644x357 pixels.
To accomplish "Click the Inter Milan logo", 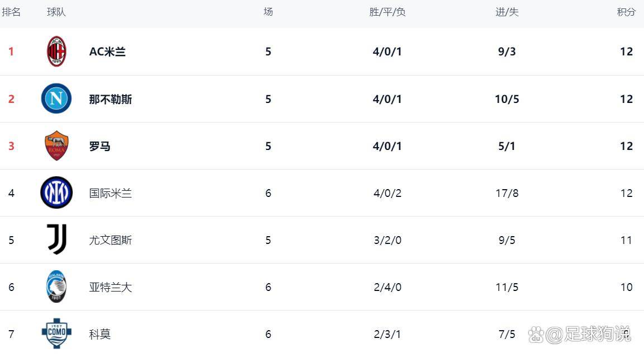I will point(56,193).
